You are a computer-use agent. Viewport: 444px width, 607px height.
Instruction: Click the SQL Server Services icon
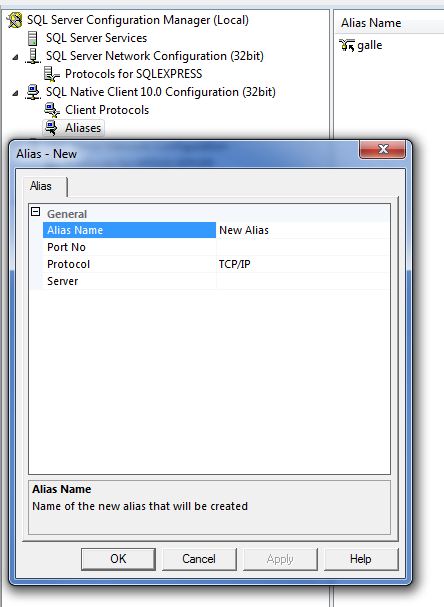[x=33, y=38]
